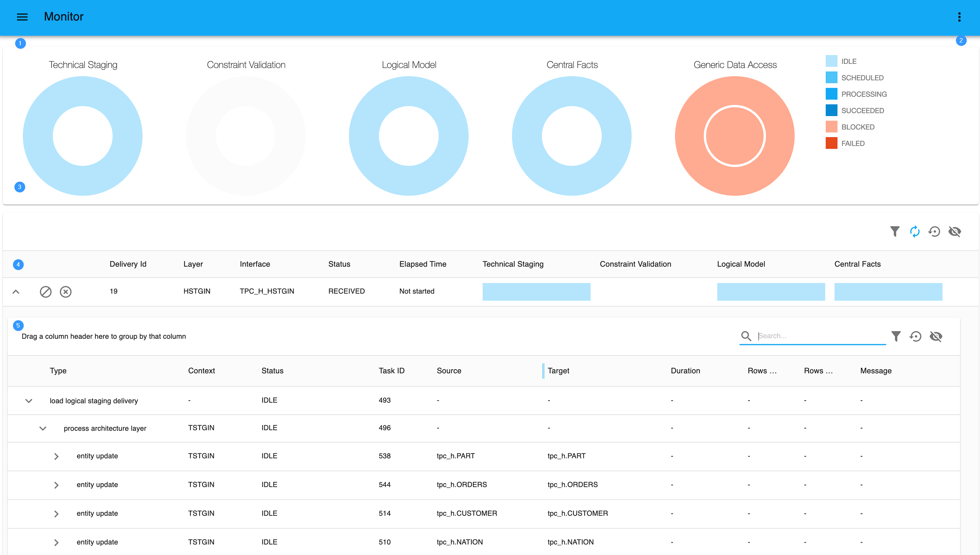Click the history icon in task detail
This screenshot has width=980, height=555.
[x=917, y=336]
